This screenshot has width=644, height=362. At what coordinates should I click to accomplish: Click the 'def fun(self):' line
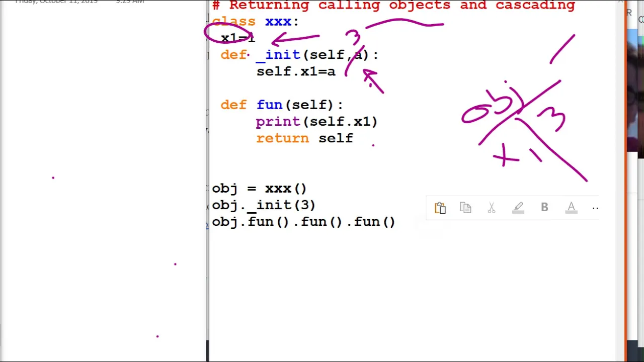coord(282,105)
